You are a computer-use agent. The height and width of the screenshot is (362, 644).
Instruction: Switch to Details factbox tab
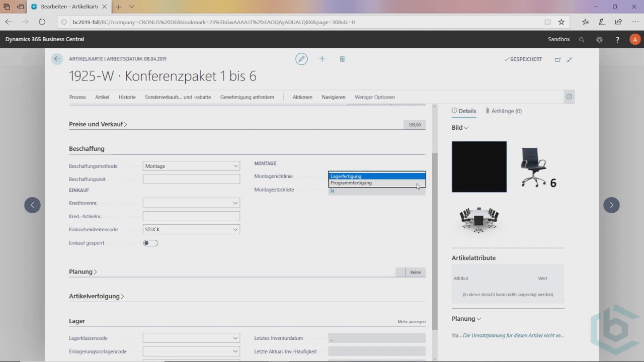click(x=464, y=111)
